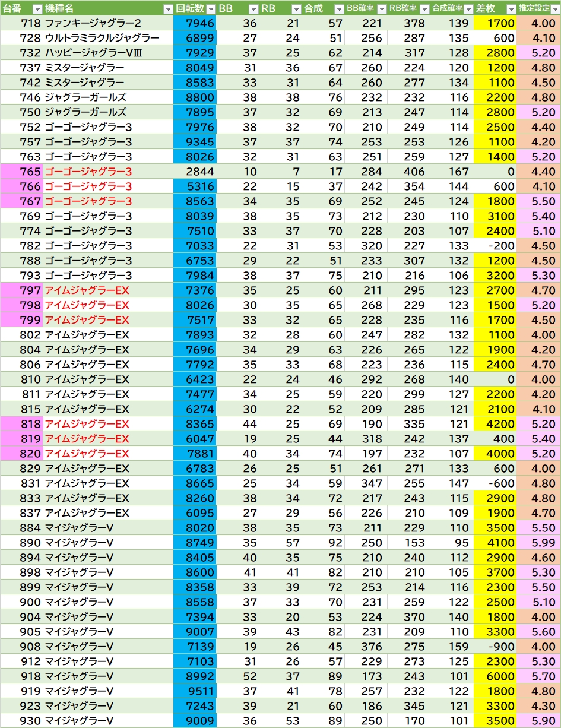Click the pink machine number 818 cell
Image resolution: width=561 pixels, height=728 pixels.
point(21,424)
